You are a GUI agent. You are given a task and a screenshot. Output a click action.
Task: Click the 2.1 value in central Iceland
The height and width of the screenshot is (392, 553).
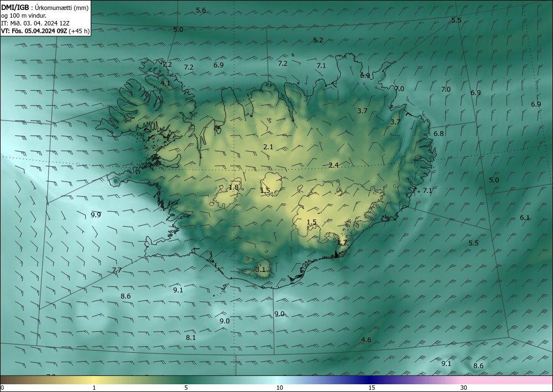pos(268,147)
